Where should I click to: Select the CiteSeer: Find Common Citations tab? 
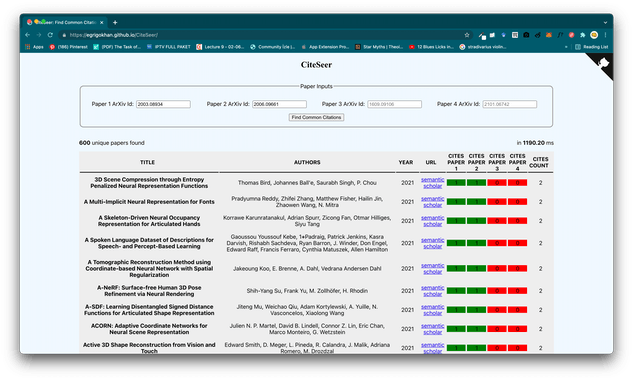coord(65,23)
